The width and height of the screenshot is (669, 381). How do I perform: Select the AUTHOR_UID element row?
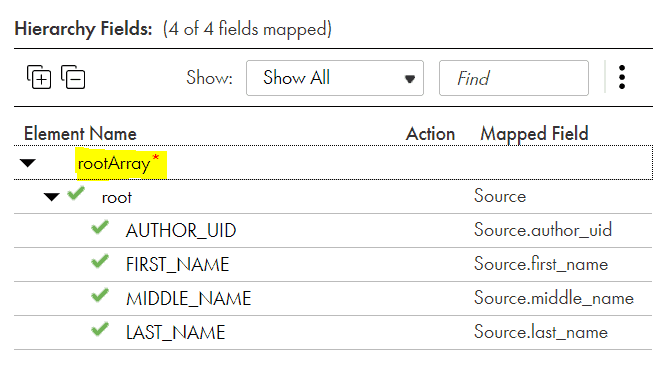[333, 230]
